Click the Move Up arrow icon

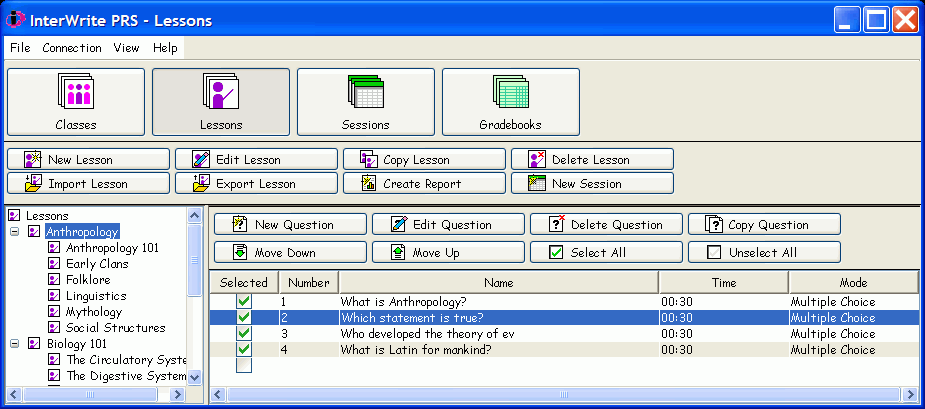point(398,252)
